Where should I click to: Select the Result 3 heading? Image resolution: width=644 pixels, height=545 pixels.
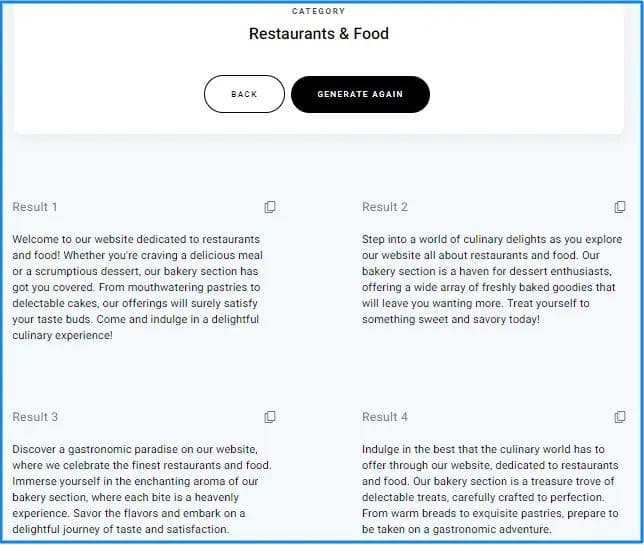[35, 417]
